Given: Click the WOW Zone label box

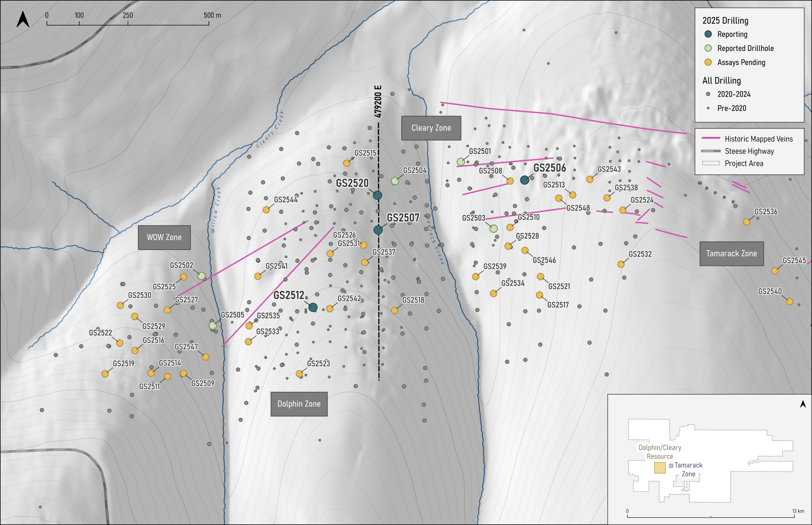Looking at the screenshot, I should pyautogui.click(x=164, y=237).
